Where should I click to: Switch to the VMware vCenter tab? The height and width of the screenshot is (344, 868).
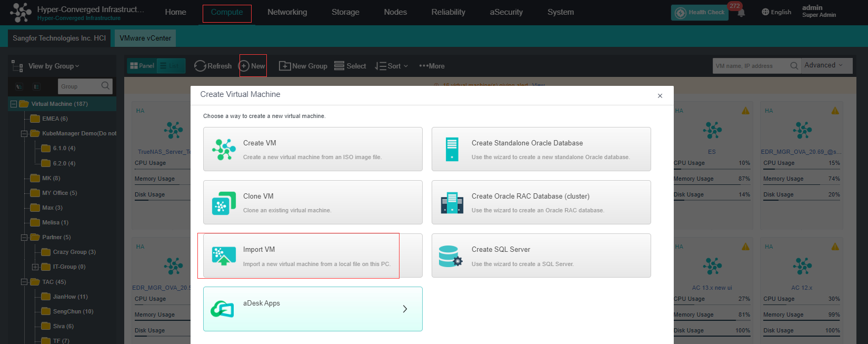pos(145,38)
